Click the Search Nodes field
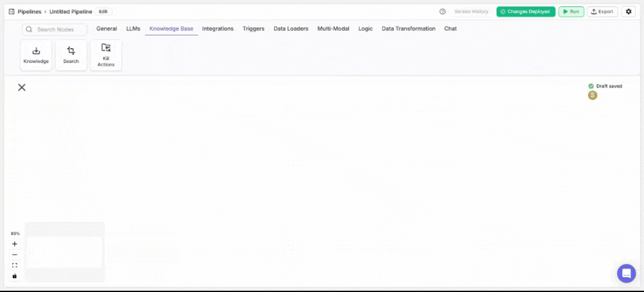This screenshot has height=292, width=644. tap(55, 30)
